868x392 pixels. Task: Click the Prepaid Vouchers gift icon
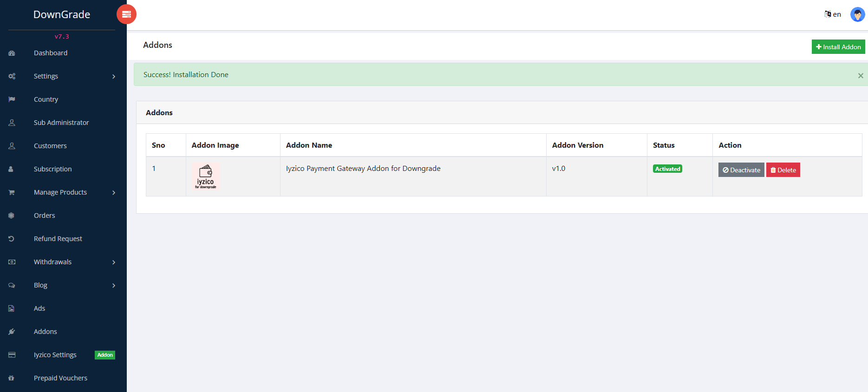pyautogui.click(x=12, y=378)
